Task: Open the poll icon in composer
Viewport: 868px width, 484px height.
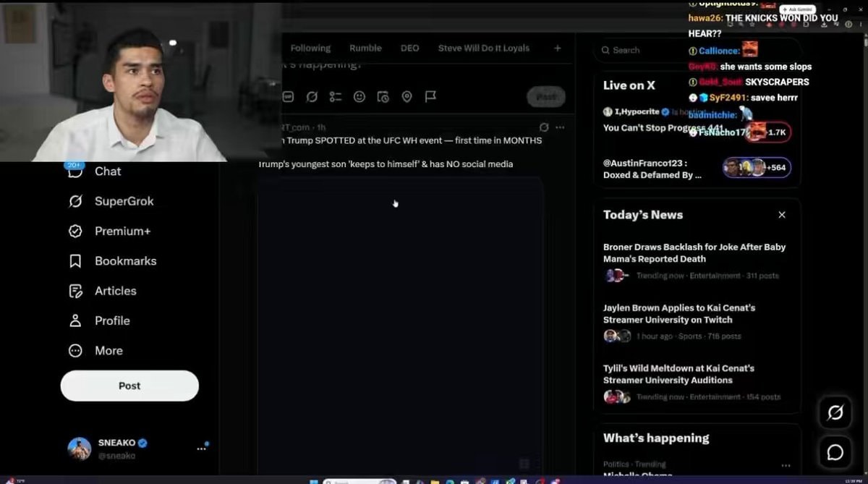Action: click(x=336, y=96)
